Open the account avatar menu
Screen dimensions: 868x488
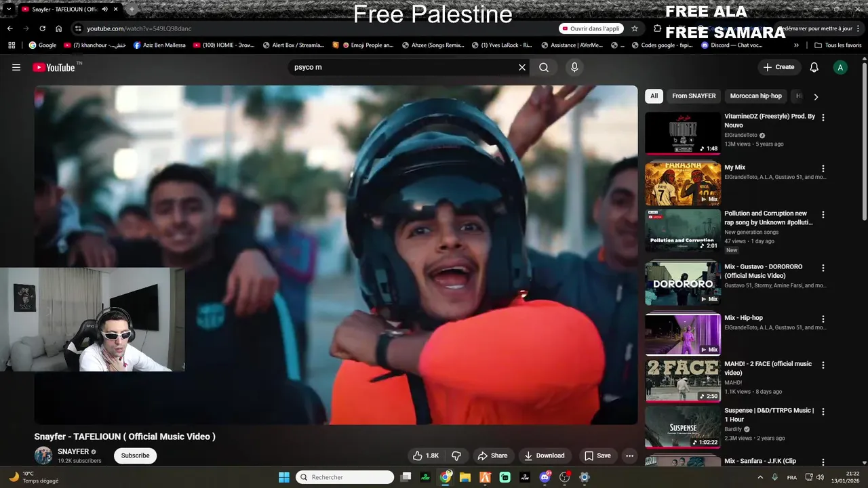[x=840, y=67]
